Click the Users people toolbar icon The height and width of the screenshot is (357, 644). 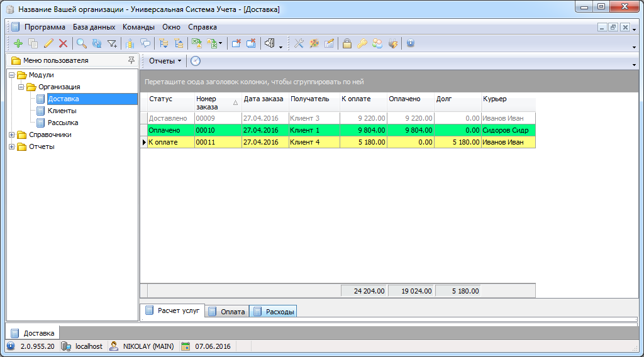tap(377, 43)
